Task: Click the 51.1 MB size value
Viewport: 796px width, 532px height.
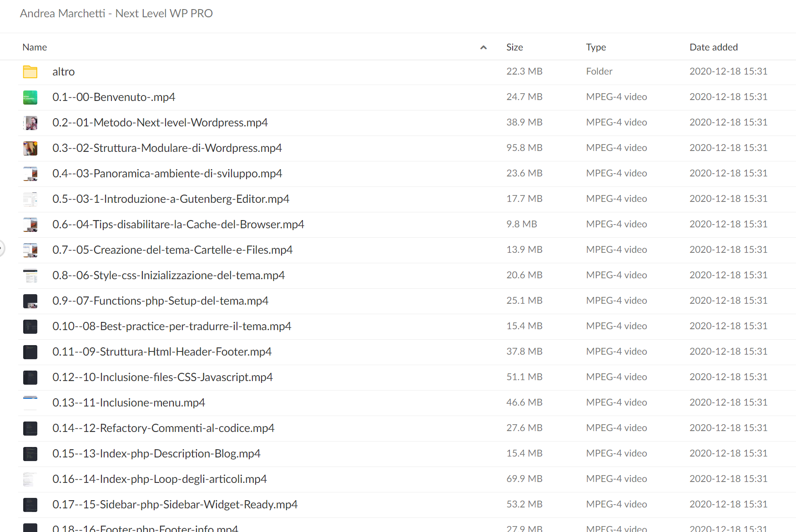Action: click(x=524, y=377)
